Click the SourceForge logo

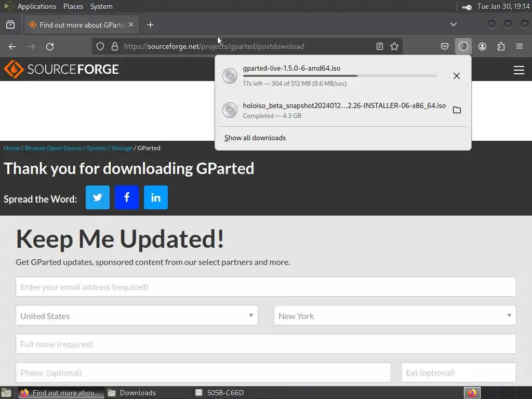point(61,69)
